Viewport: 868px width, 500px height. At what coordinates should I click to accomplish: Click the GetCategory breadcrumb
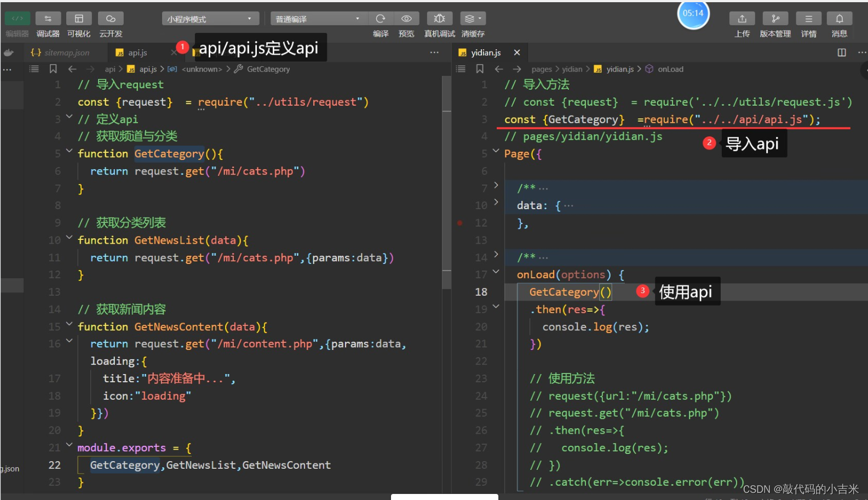268,69
